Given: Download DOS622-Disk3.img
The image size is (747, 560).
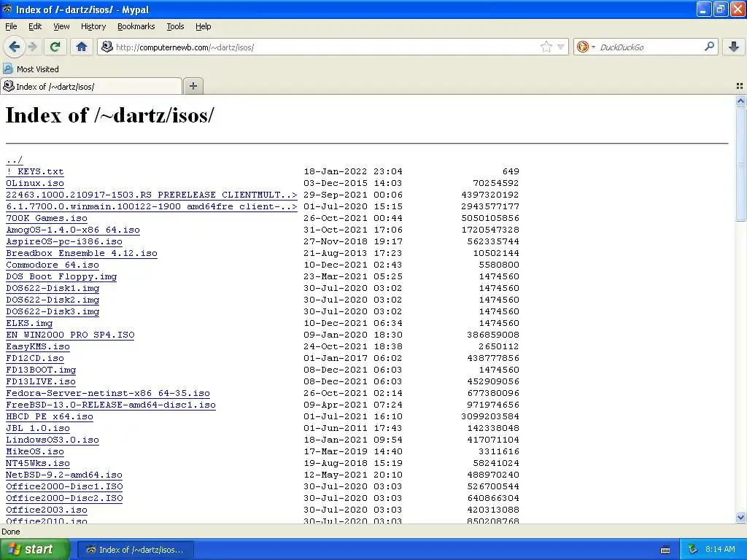Looking at the screenshot, I should click(x=53, y=311).
